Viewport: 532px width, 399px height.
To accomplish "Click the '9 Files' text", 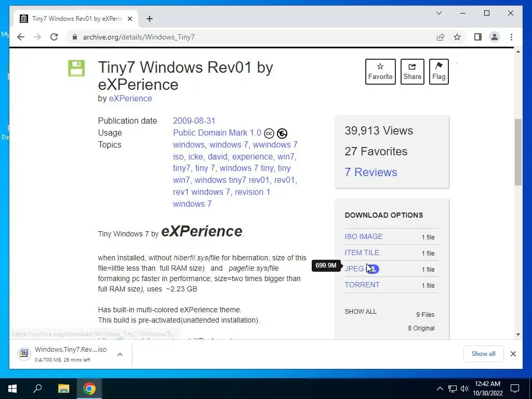I will click(425, 314).
